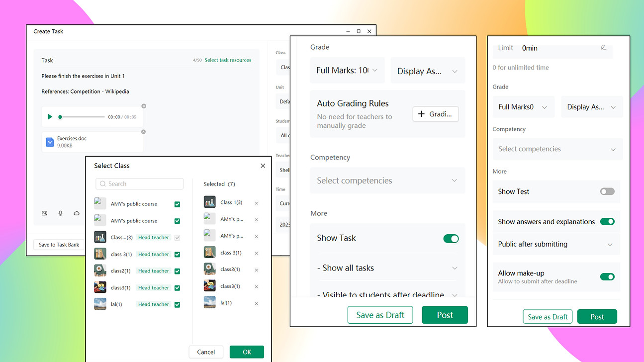
Task: Expand the Show all tasks option
Action: pos(387,268)
